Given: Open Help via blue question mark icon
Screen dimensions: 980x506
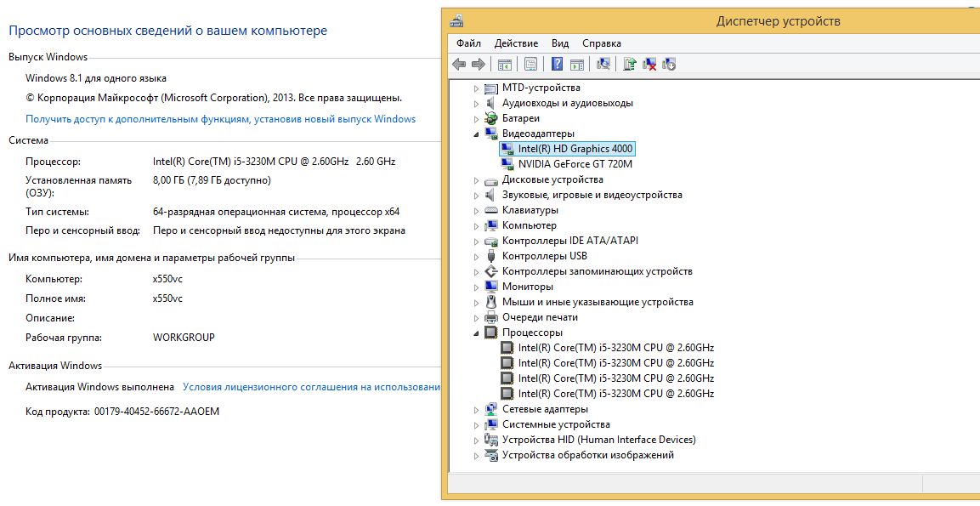Looking at the screenshot, I should pos(558,64).
